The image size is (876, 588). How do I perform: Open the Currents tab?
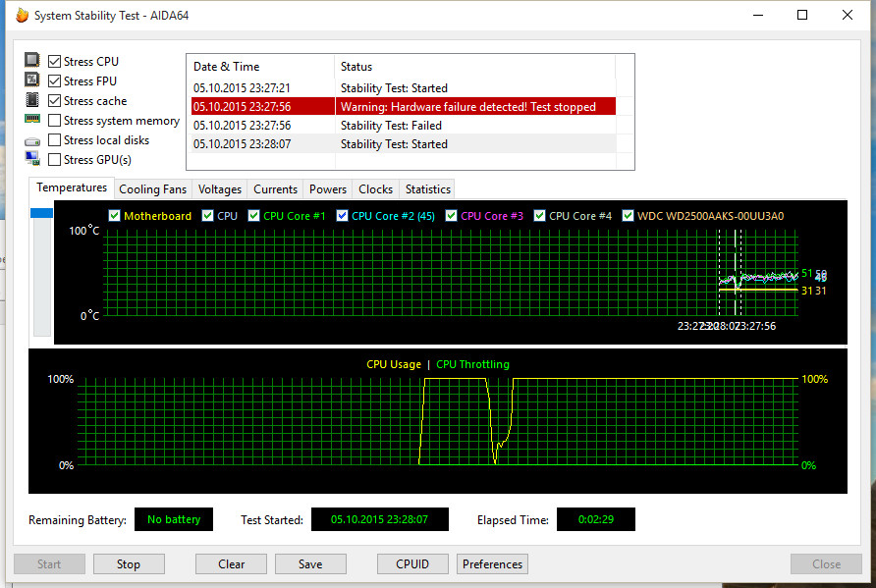(275, 189)
